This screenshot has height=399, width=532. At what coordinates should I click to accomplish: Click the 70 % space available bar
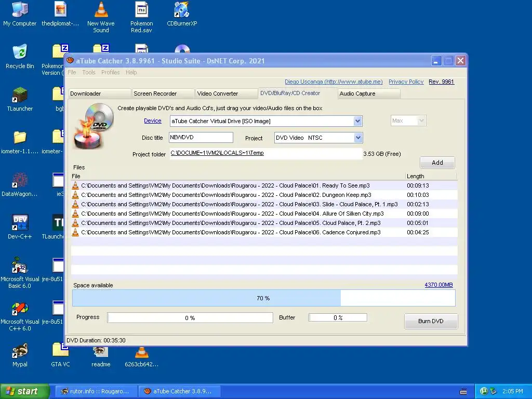pos(263,298)
